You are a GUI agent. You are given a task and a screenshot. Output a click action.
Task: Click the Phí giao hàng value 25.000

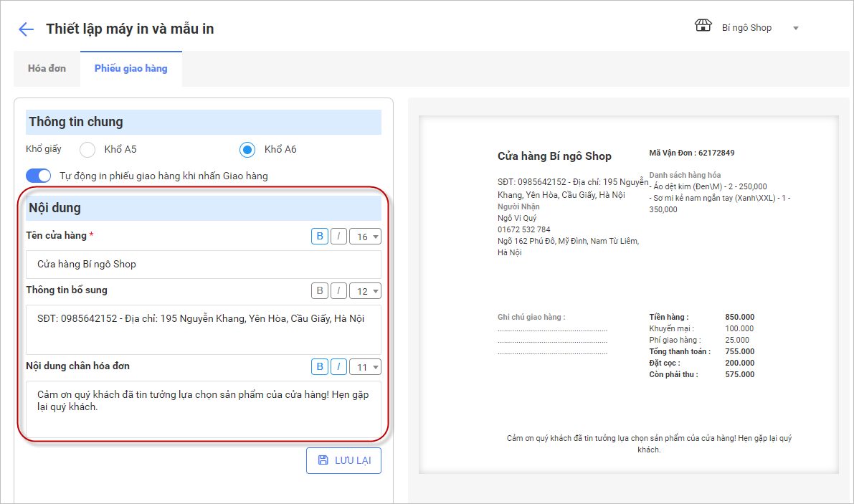coord(737,340)
